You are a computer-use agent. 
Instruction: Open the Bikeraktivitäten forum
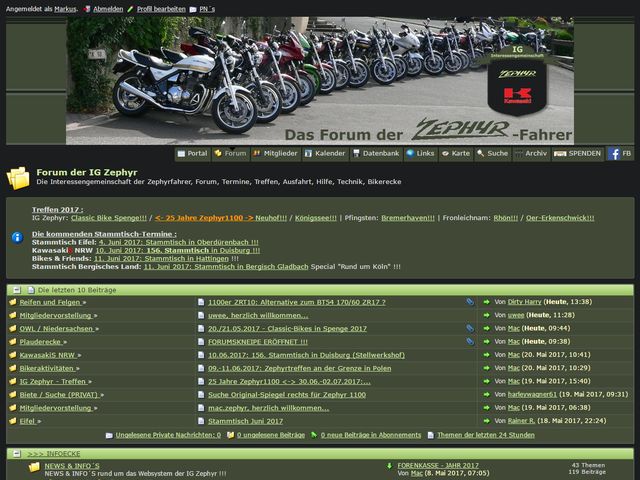[x=47, y=369]
